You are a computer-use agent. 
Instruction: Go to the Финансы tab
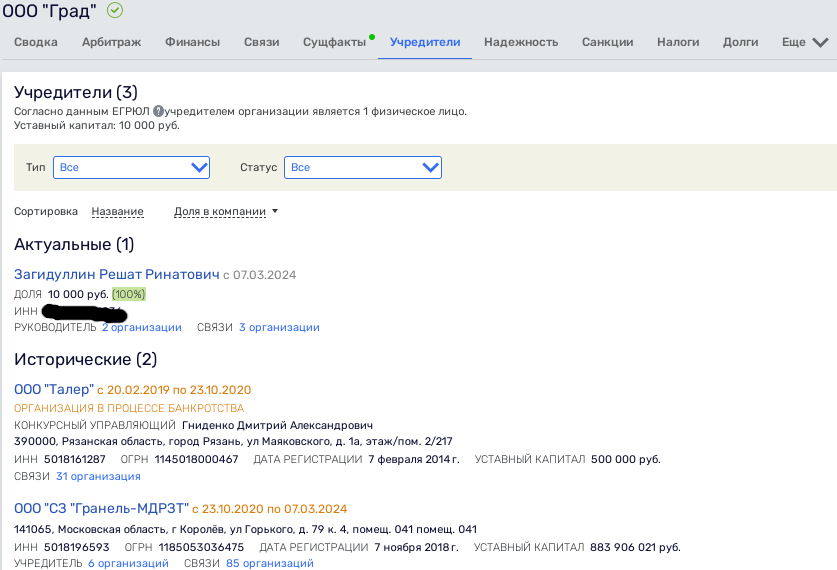point(192,43)
